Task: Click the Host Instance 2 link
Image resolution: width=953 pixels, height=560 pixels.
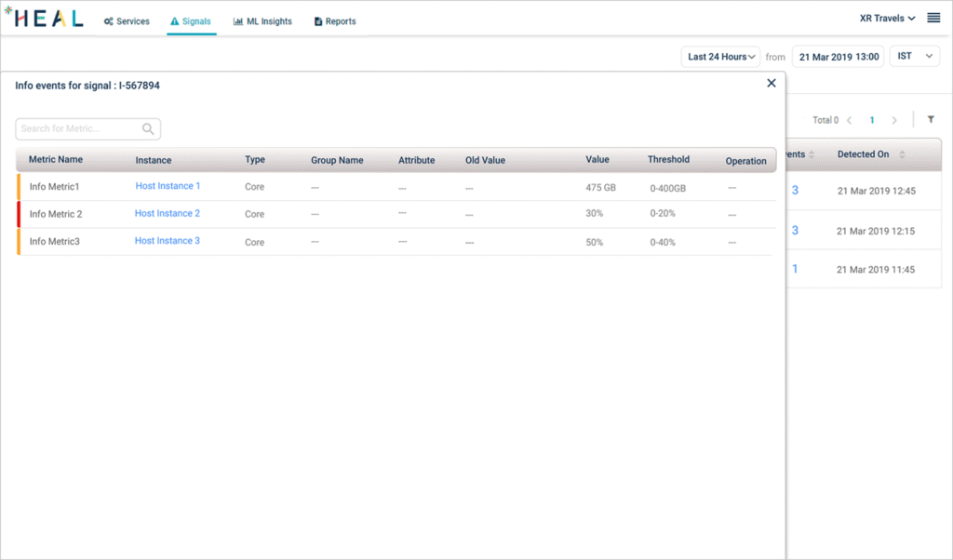Action: pyautogui.click(x=168, y=213)
